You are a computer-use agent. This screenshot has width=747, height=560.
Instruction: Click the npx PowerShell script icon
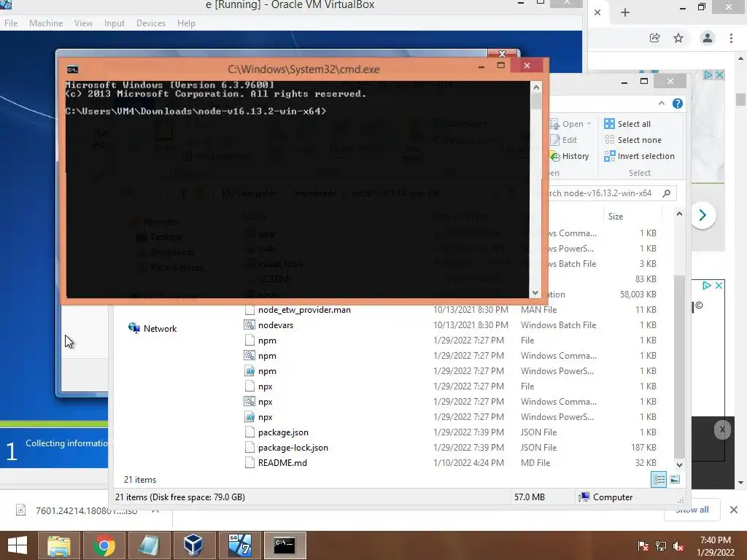click(249, 416)
